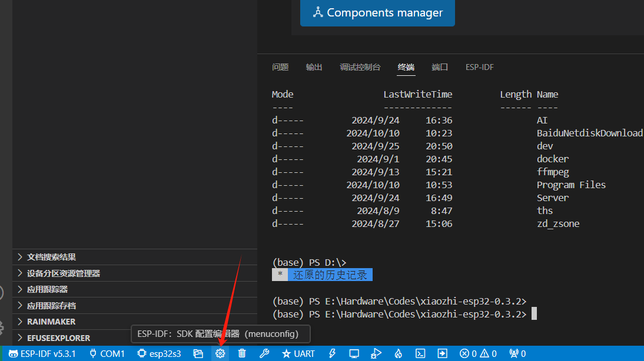The height and width of the screenshot is (361, 644).
Task: Click the lightning bolt flash device icon
Action: point(332,353)
